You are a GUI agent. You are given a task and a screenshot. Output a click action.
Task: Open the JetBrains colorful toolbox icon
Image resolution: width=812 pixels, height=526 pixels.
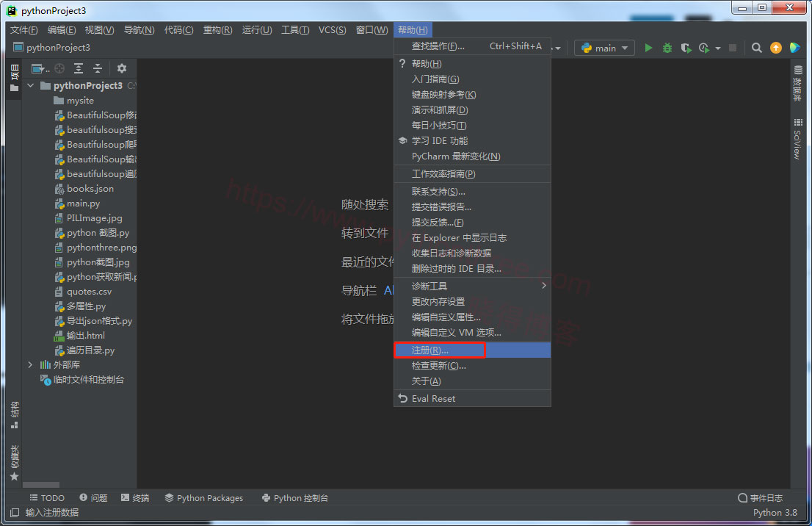click(795, 48)
